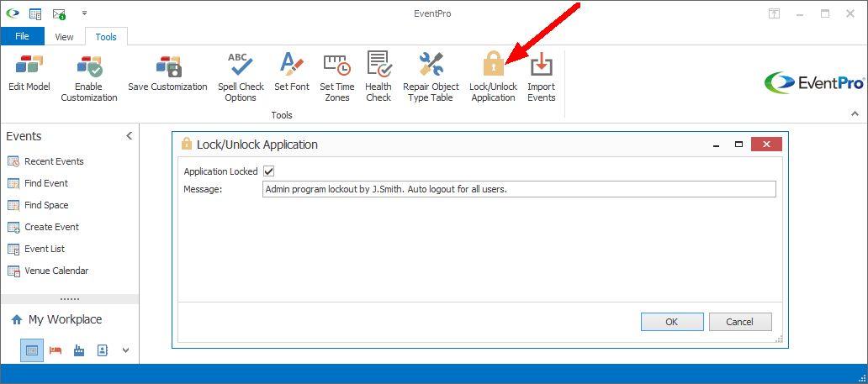The width and height of the screenshot is (868, 384).
Task: Click the bed accommodation module icon
Action: pyautogui.click(x=56, y=350)
